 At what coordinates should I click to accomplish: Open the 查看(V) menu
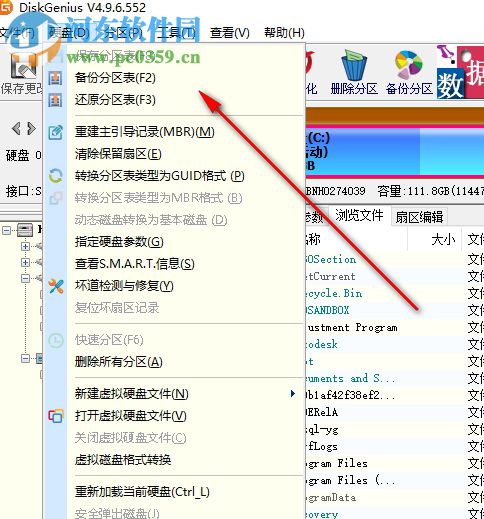click(230, 33)
